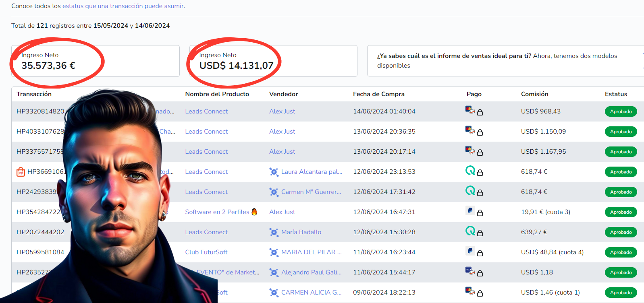
Task: Open the 'estatus que una transacción puede asumir' link
Action: tap(123, 6)
